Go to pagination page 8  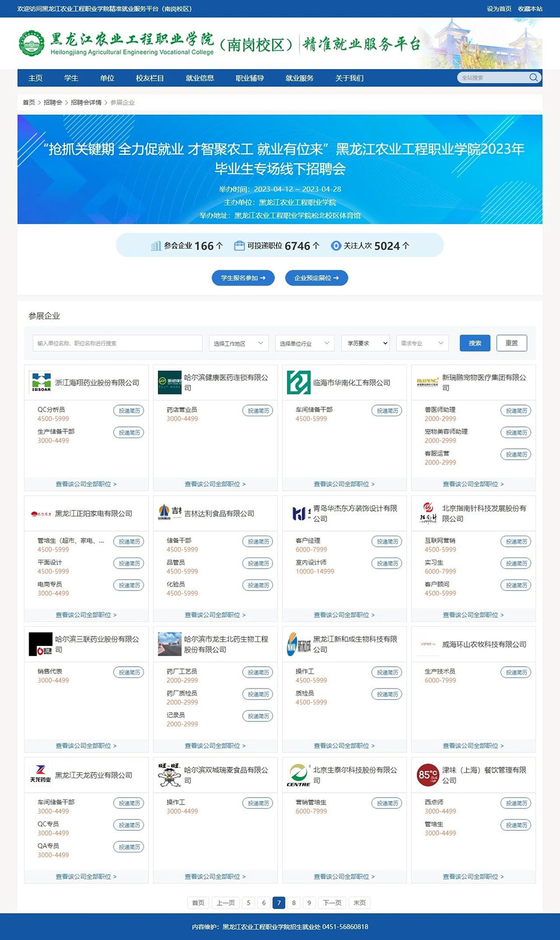click(x=294, y=902)
